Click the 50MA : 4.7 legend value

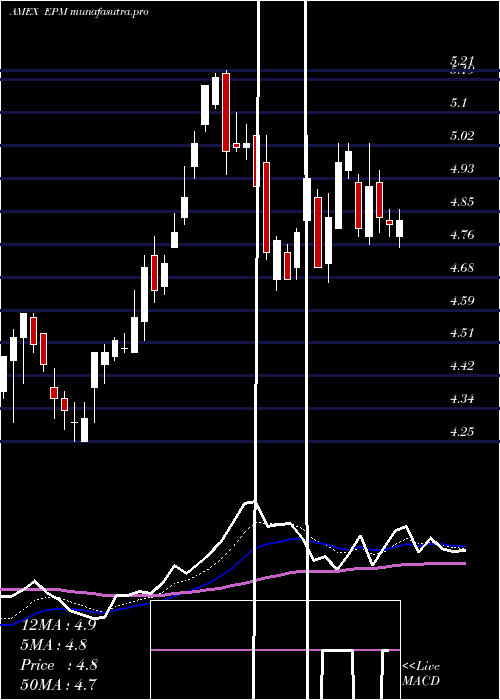(x=58, y=684)
